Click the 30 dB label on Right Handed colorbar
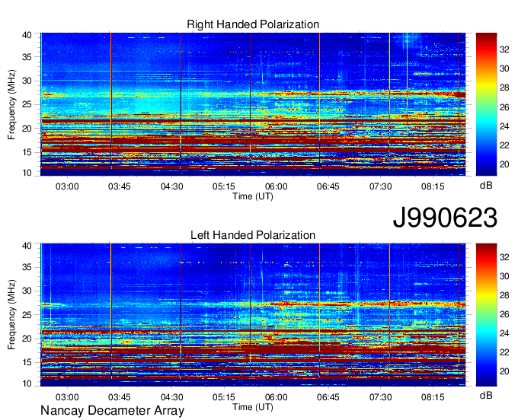 point(504,68)
